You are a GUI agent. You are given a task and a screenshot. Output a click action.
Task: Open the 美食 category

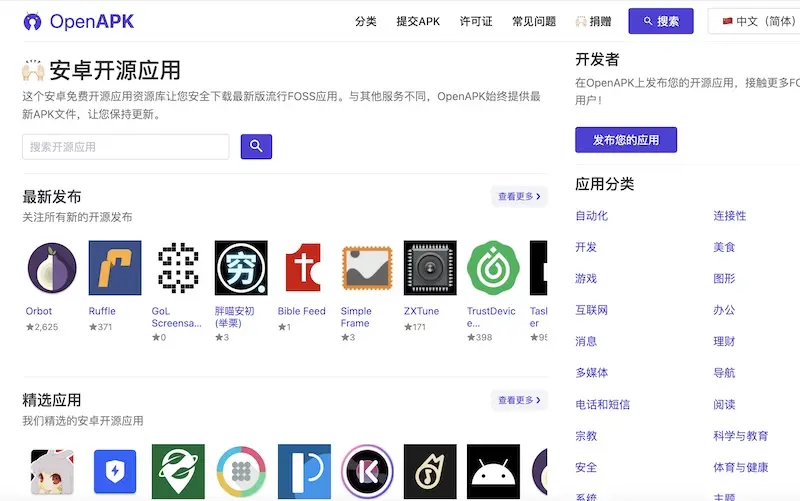724,247
